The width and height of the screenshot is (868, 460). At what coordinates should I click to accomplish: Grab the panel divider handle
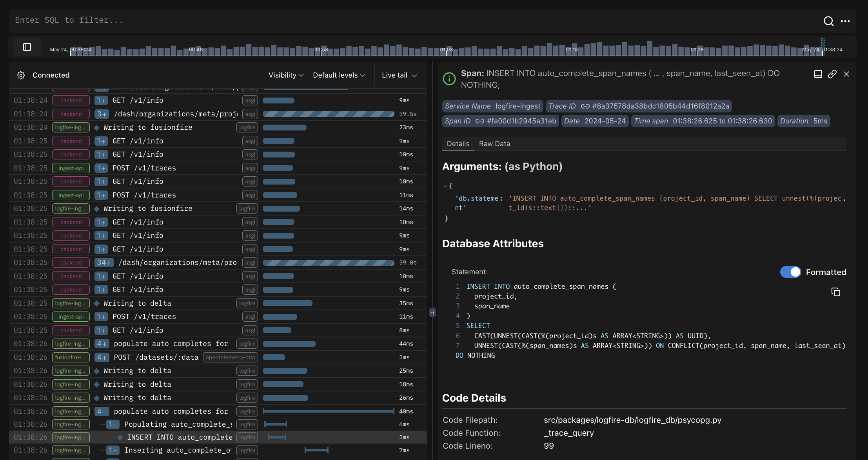coord(432,312)
